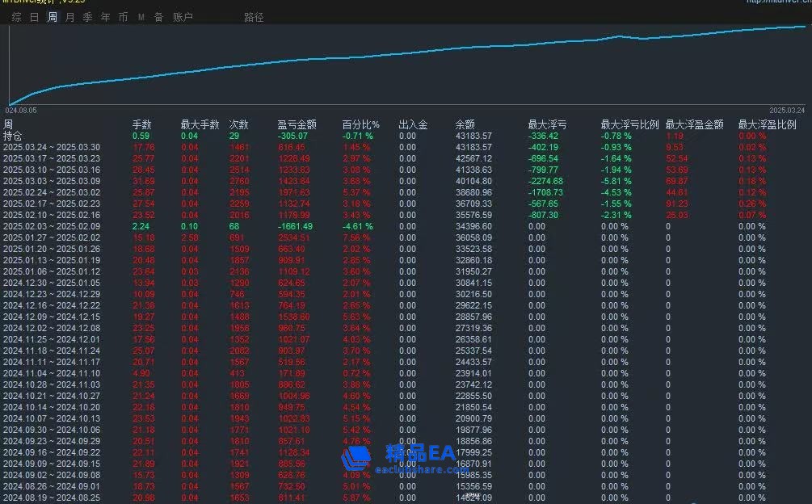The width and height of the screenshot is (812, 504).
Task: Select the 2025.02.03 ~ 2025.02.09 week row
Action: click(x=51, y=227)
